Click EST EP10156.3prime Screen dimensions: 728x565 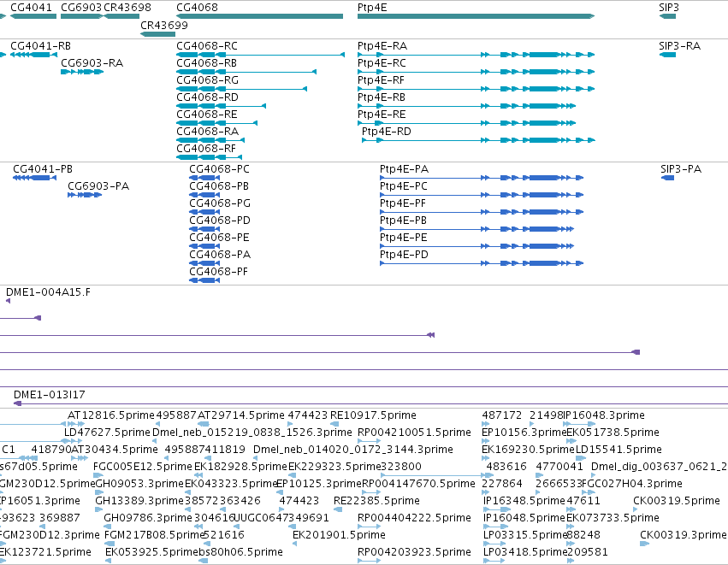coord(524,433)
